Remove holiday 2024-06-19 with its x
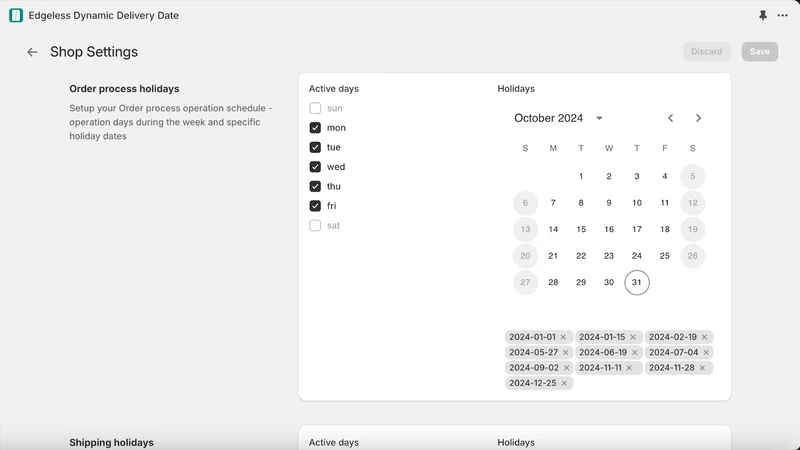Viewport: 800px width, 450px height. point(635,353)
